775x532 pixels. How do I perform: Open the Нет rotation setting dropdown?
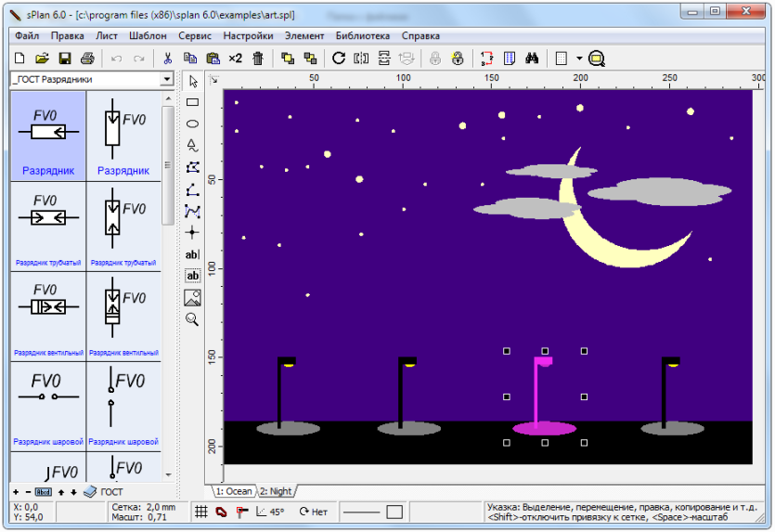click(314, 513)
